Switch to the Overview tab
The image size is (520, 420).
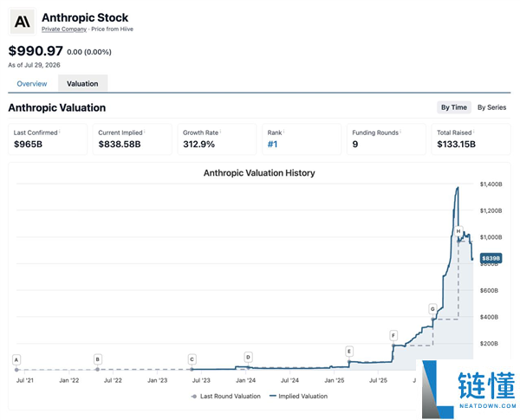coord(32,84)
